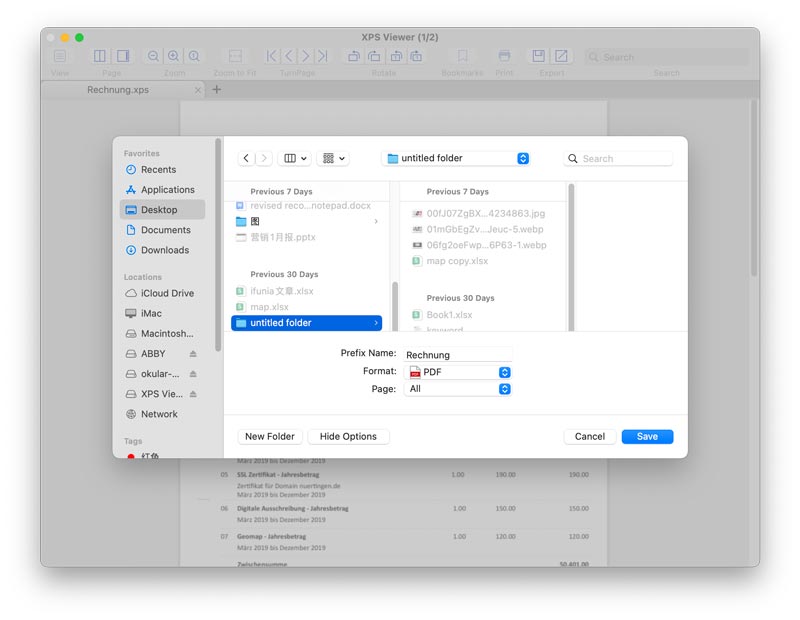Eject the ABBY volume
800x620 pixels.
coord(193,354)
